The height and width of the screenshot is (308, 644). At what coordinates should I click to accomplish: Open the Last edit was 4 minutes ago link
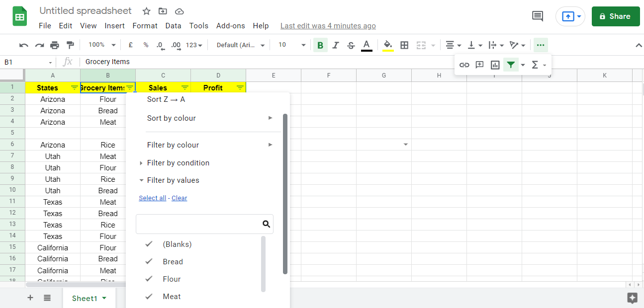328,26
